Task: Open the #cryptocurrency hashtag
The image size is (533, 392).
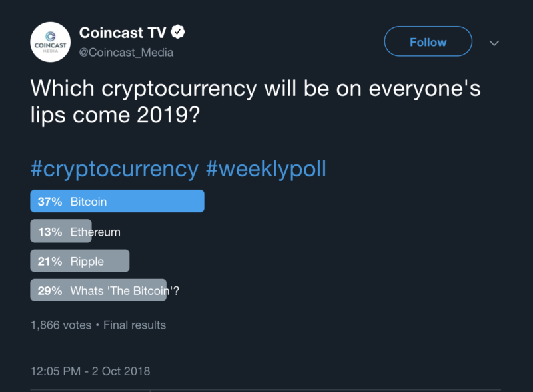Action: pyautogui.click(x=114, y=168)
